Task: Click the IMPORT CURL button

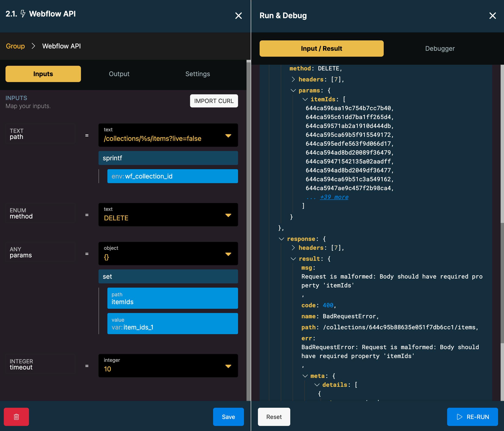Action: click(x=214, y=101)
